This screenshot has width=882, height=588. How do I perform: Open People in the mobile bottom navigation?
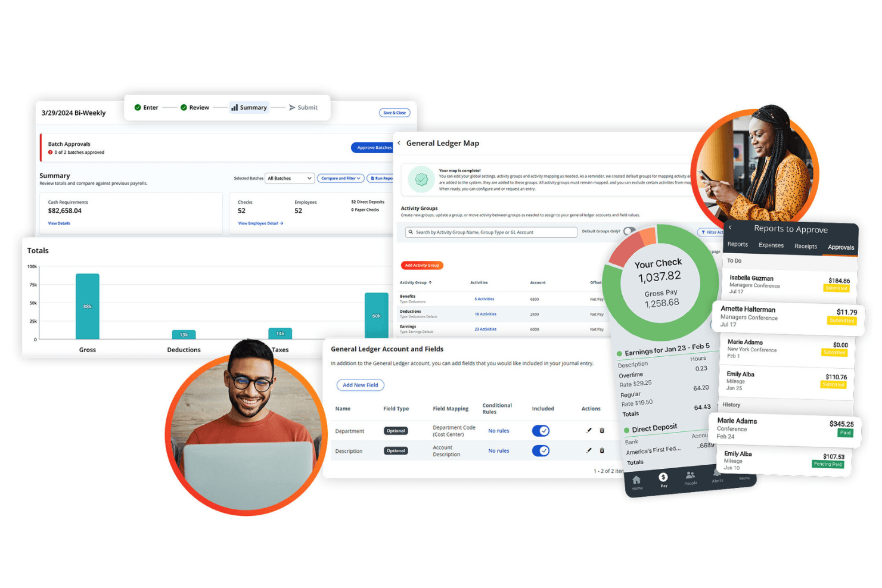690,477
